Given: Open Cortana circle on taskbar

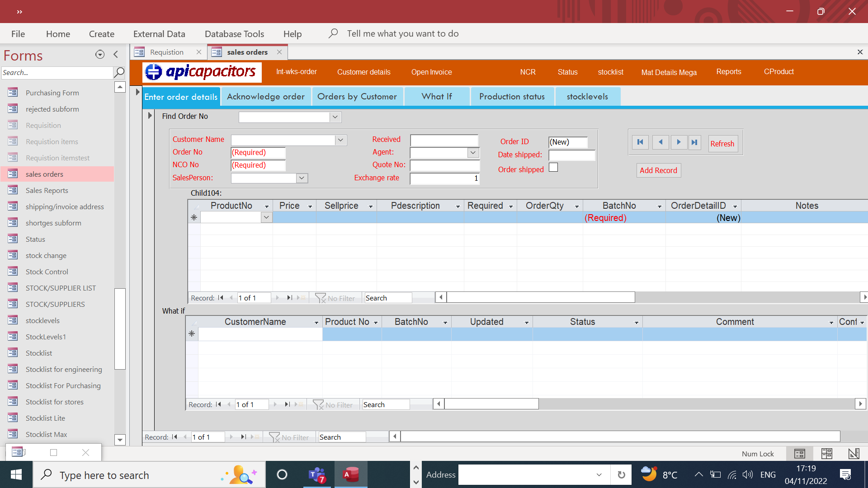Looking at the screenshot, I should click(x=282, y=475).
